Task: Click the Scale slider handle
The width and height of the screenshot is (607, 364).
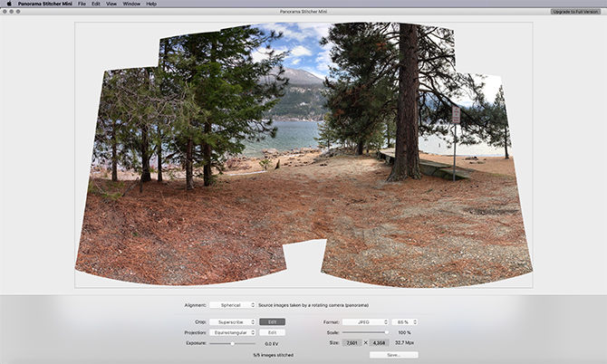Action: [386, 332]
